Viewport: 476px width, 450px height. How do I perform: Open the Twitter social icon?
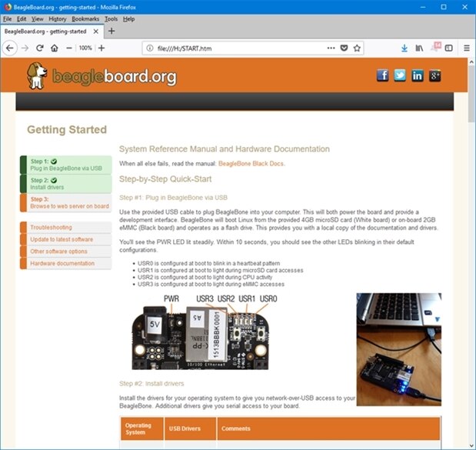coord(400,75)
